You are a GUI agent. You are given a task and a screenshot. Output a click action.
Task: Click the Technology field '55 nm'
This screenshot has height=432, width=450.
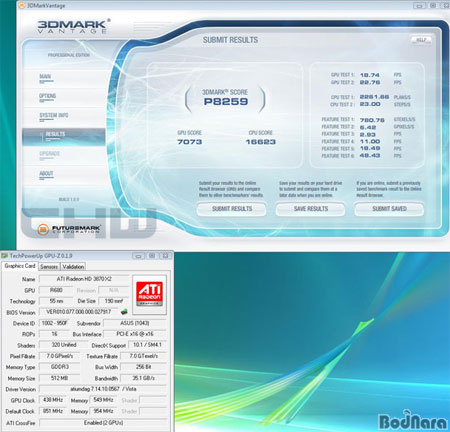[56, 301]
